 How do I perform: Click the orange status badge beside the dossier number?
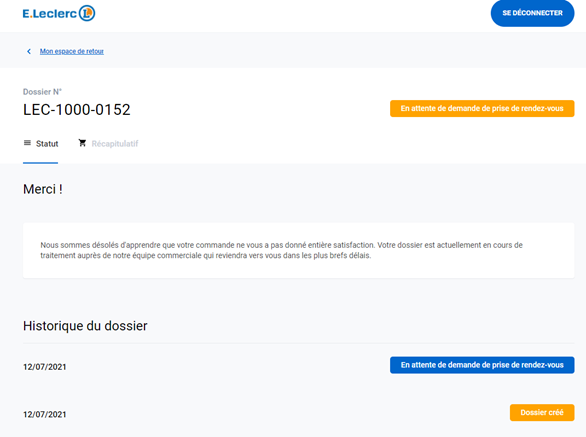tap(482, 108)
